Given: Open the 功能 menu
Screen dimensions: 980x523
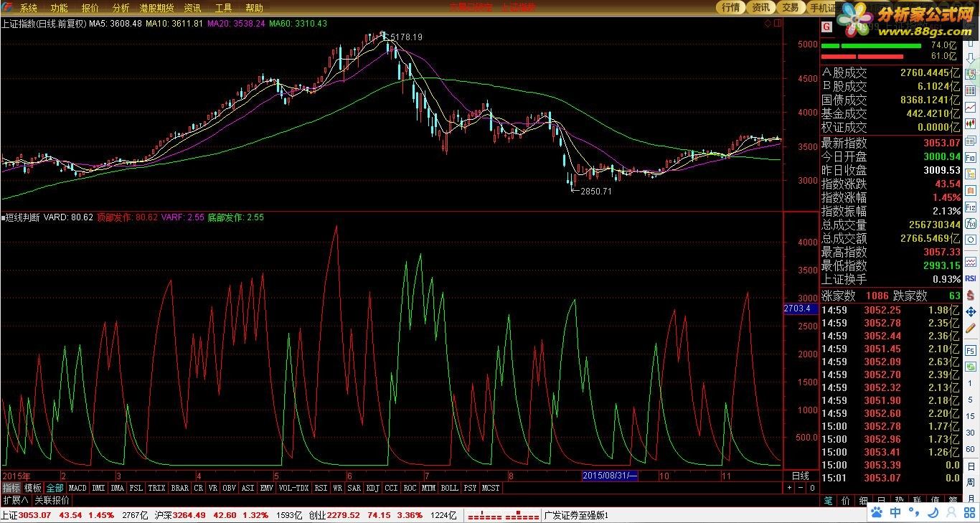Looking at the screenshot, I should coord(59,8).
